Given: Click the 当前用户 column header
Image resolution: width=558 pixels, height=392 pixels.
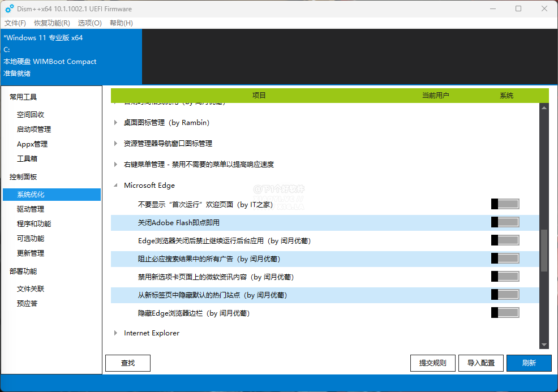Looking at the screenshot, I should (436, 96).
